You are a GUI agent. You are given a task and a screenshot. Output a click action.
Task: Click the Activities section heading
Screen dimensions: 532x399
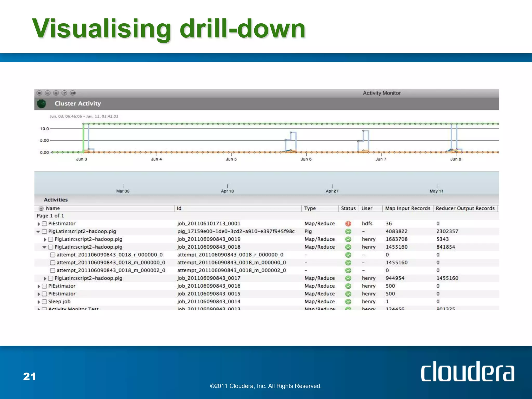point(56,200)
